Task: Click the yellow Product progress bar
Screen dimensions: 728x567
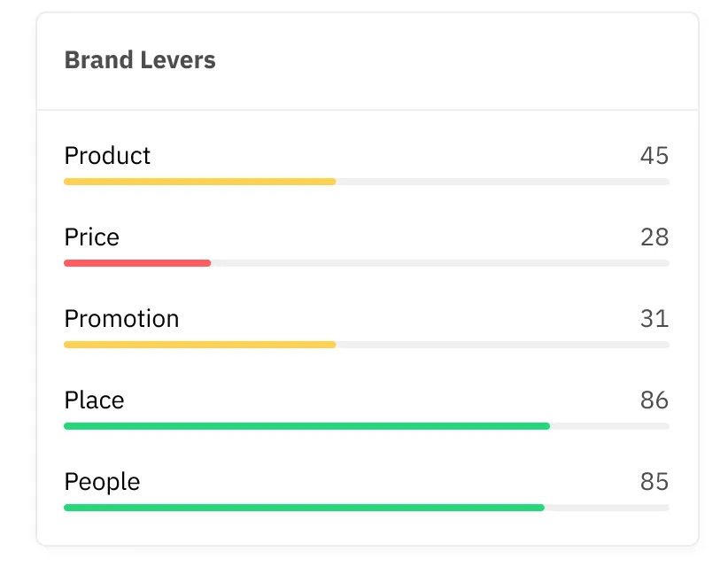Action: click(x=199, y=182)
